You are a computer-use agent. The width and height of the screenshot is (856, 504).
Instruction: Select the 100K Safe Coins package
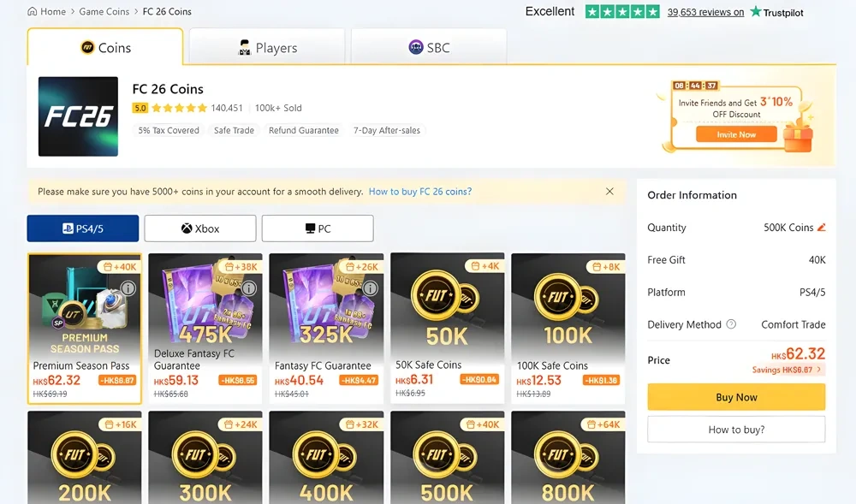[568, 327]
